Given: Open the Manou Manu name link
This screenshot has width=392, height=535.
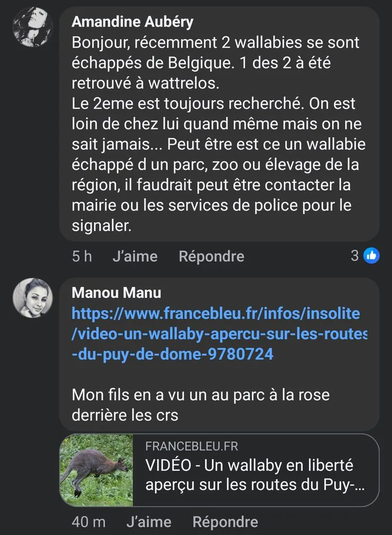Looking at the screenshot, I should (x=116, y=293).
